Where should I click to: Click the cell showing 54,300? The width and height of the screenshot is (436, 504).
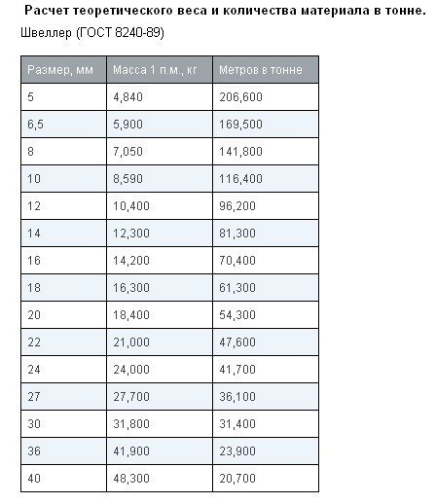pyautogui.click(x=266, y=315)
